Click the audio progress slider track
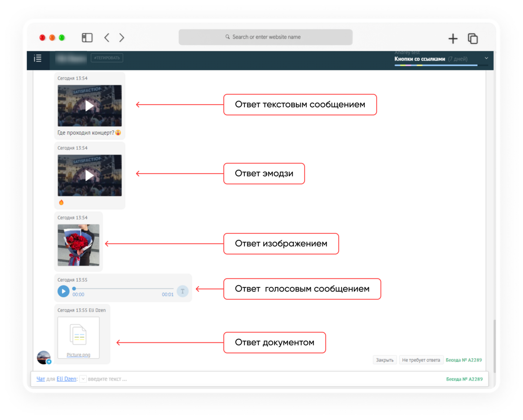 click(x=124, y=289)
